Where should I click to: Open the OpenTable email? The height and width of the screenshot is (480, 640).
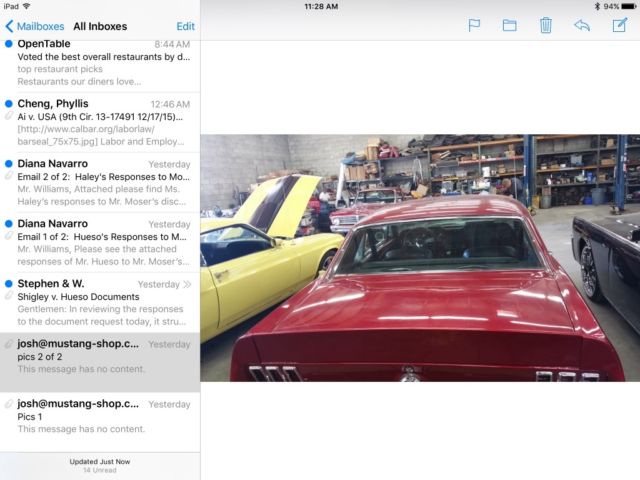pos(100,64)
